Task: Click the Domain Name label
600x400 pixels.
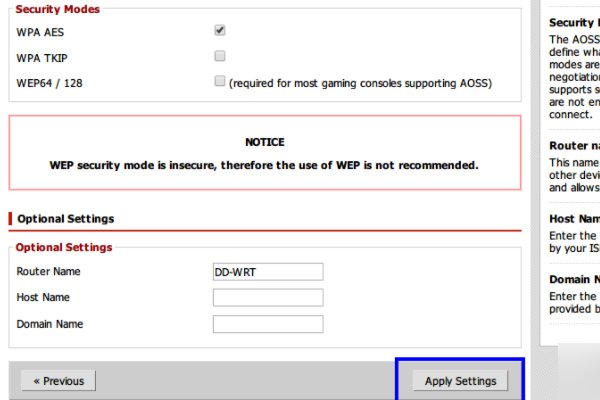Action: 50,324
